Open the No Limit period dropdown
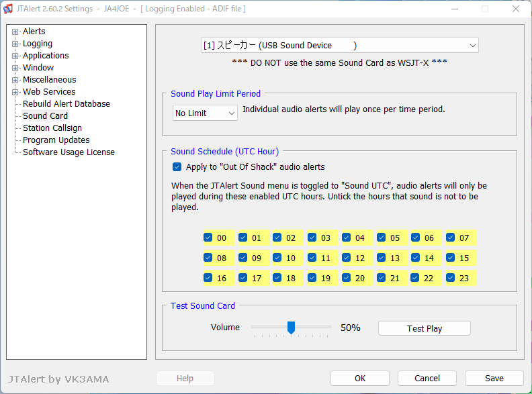 pos(205,113)
